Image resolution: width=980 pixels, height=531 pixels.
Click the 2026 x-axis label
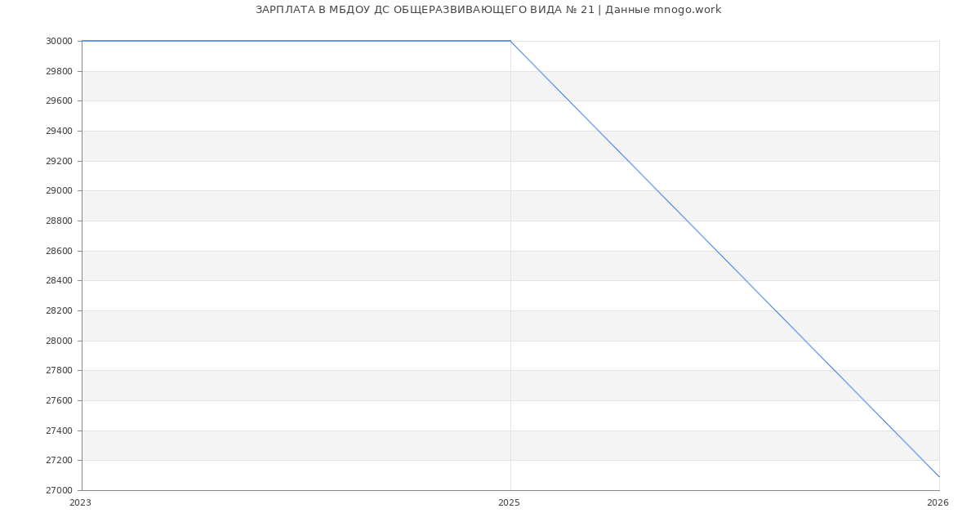[x=938, y=503]
